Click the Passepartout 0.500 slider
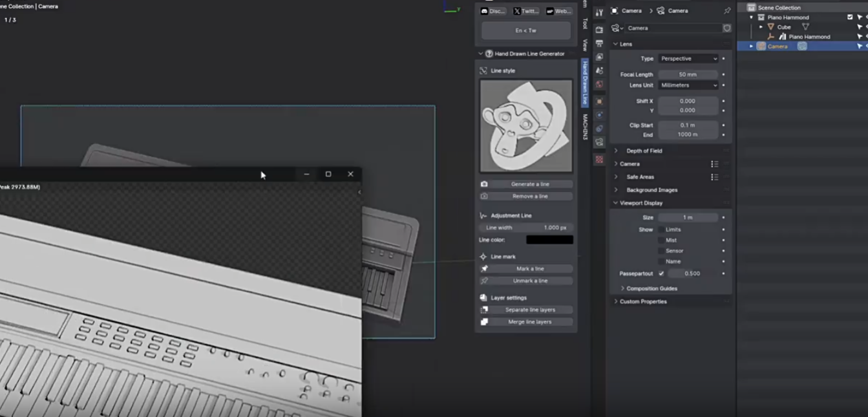 click(693, 274)
